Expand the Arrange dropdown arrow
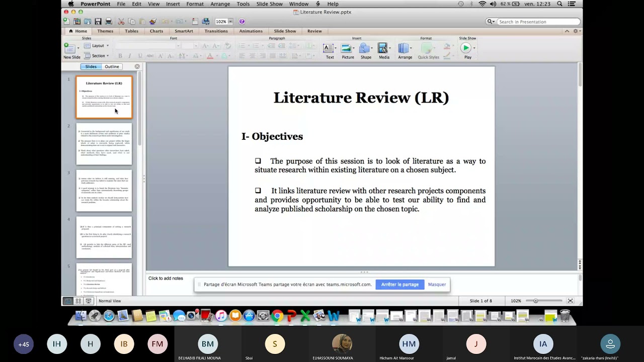 coord(411,48)
